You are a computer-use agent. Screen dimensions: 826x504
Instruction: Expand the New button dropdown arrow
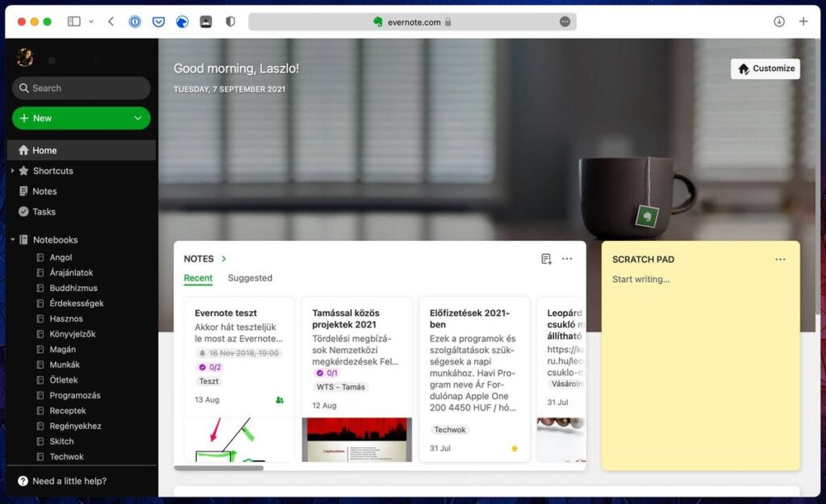(x=138, y=119)
